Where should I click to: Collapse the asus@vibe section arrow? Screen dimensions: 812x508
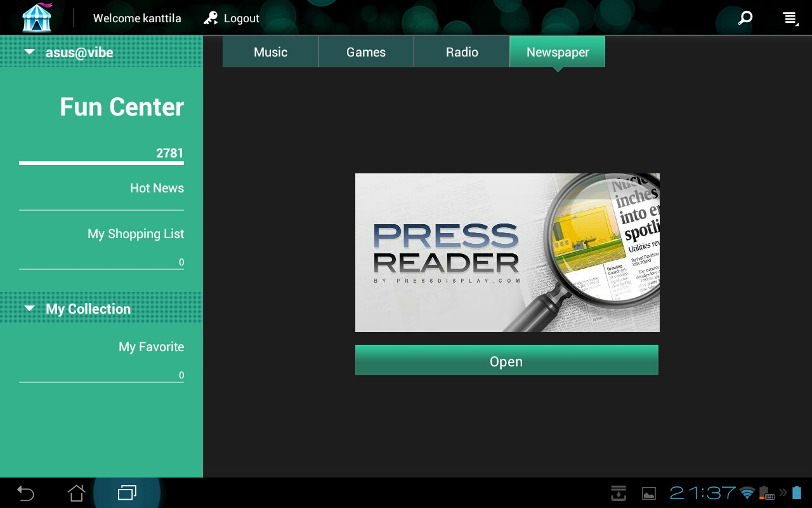[29, 52]
